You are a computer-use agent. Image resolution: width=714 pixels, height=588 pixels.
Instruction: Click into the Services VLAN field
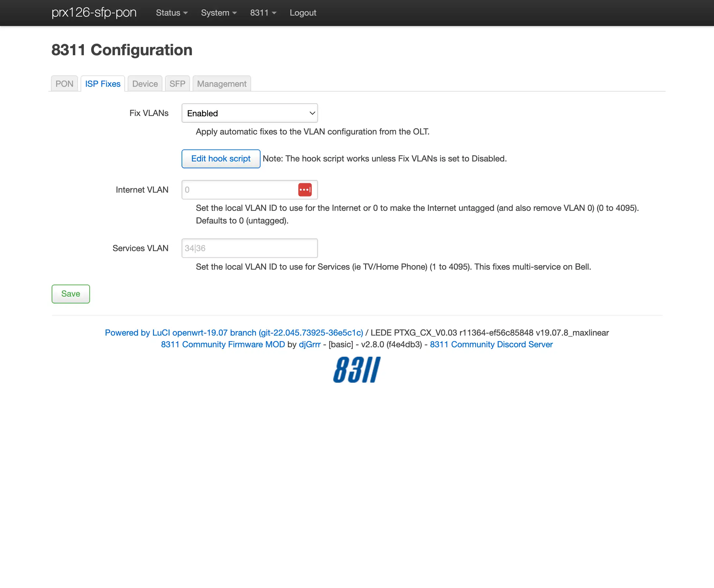[x=249, y=248]
